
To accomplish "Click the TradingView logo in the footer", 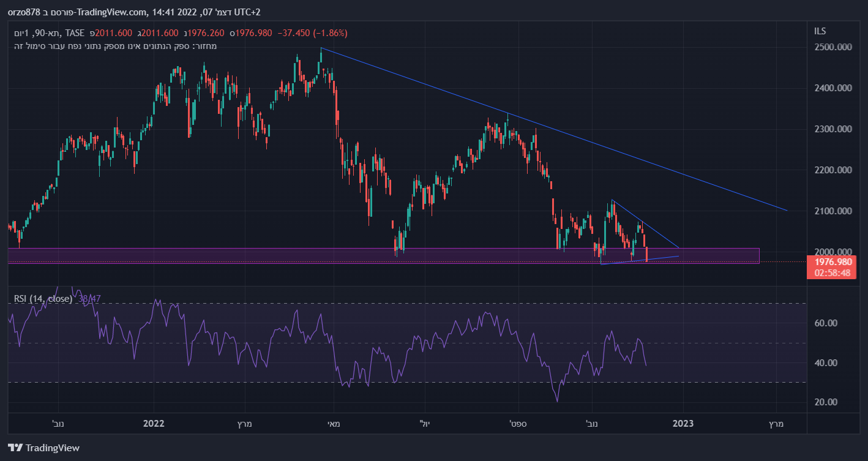I will click(43, 448).
